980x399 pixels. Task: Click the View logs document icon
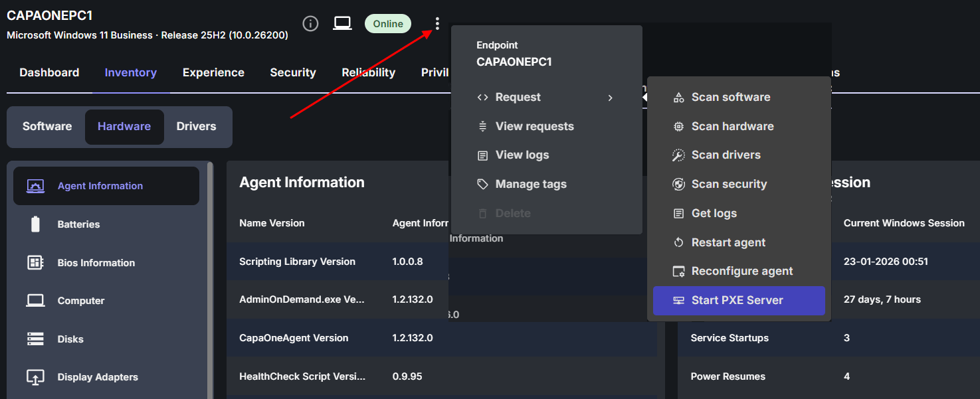pyautogui.click(x=482, y=155)
